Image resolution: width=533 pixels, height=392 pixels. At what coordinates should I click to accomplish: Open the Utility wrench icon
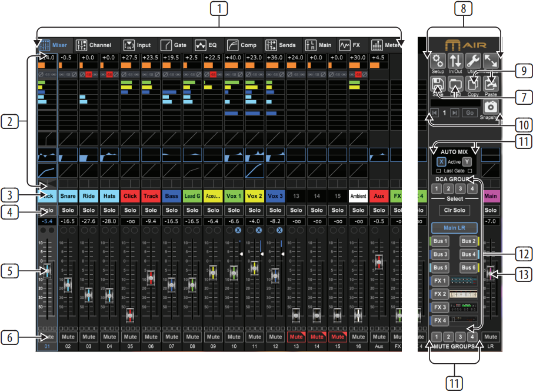(472, 62)
